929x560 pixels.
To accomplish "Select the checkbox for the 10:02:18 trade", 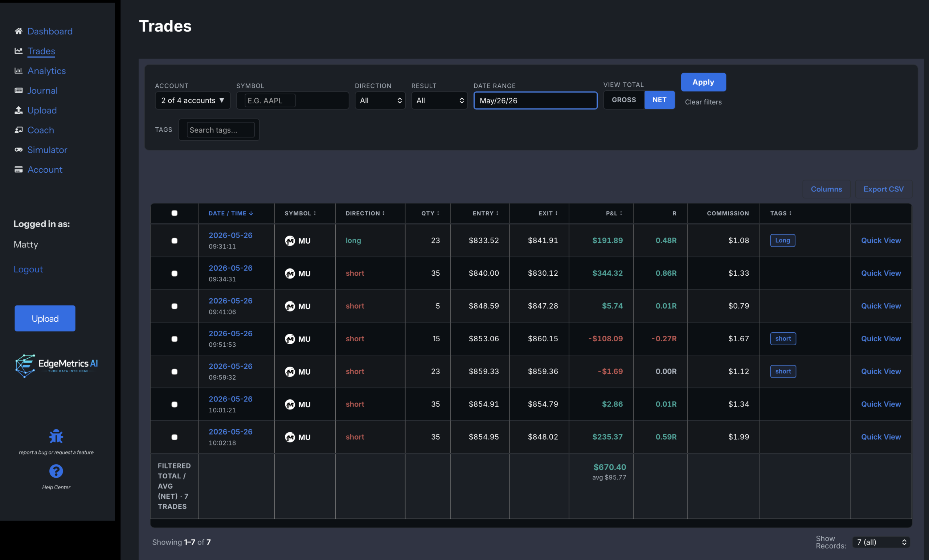I will (174, 437).
